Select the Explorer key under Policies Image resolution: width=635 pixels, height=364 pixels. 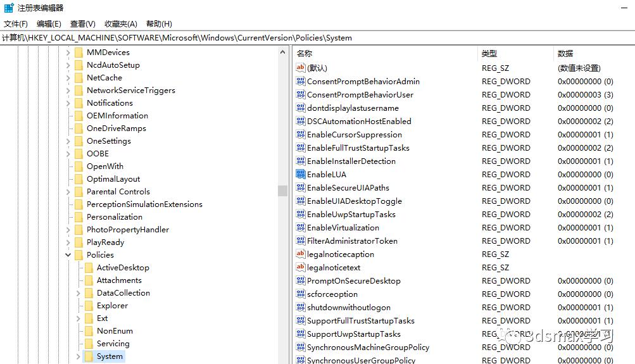click(x=112, y=306)
